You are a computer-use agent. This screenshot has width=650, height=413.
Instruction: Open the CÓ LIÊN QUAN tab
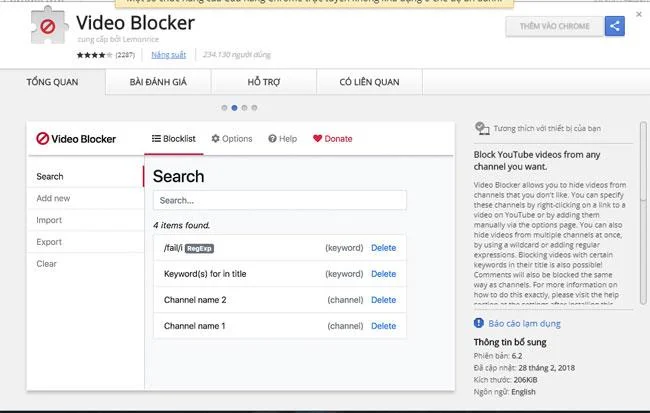click(x=369, y=82)
